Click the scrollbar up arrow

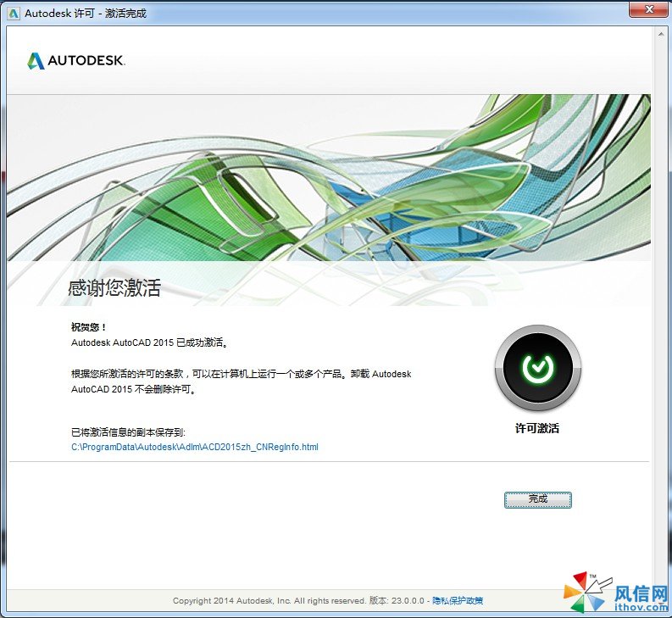pyautogui.click(x=660, y=33)
